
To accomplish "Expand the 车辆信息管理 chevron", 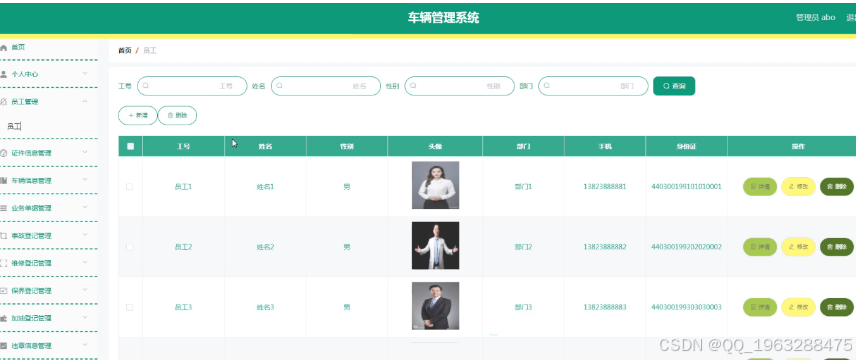I will point(85,180).
